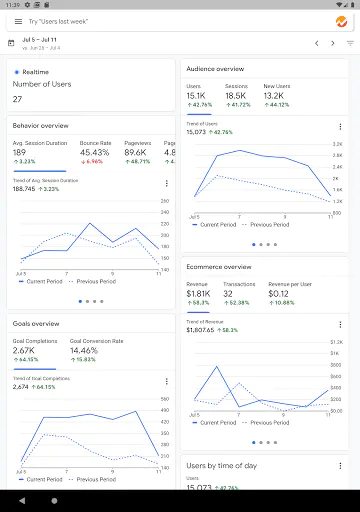Go to next date period arrow
The width and height of the screenshot is (360, 512).
click(333, 43)
